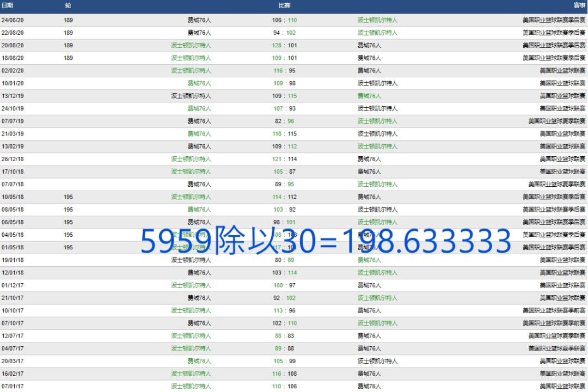The width and height of the screenshot is (588, 392).
Task: Click round 195 in the 10/05/18 row
Action: tap(68, 197)
